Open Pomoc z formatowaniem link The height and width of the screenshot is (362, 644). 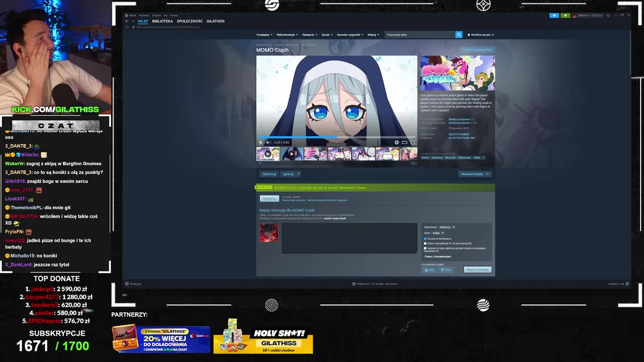point(438,256)
